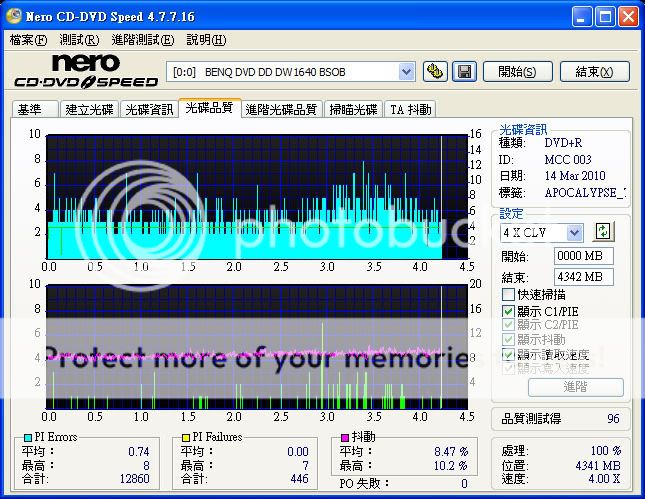This screenshot has width=645, height=499.
Task: Click the upper PI Errors graph
Action: pos(257,197)
